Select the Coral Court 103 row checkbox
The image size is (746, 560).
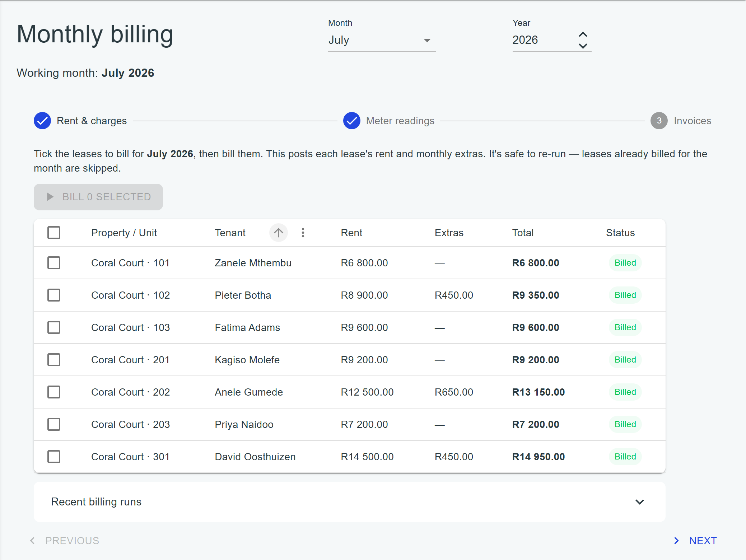point(54,327)
